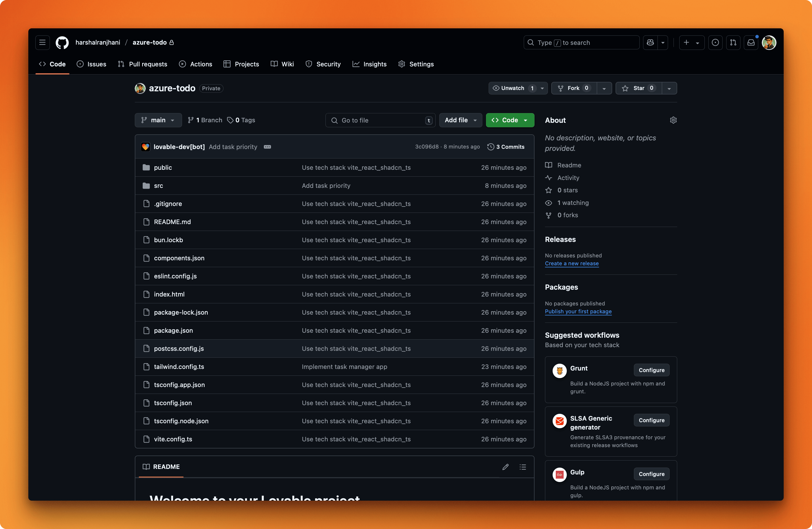Open the 0 stars link in About

pyautogui.click(x=567, y=191)
